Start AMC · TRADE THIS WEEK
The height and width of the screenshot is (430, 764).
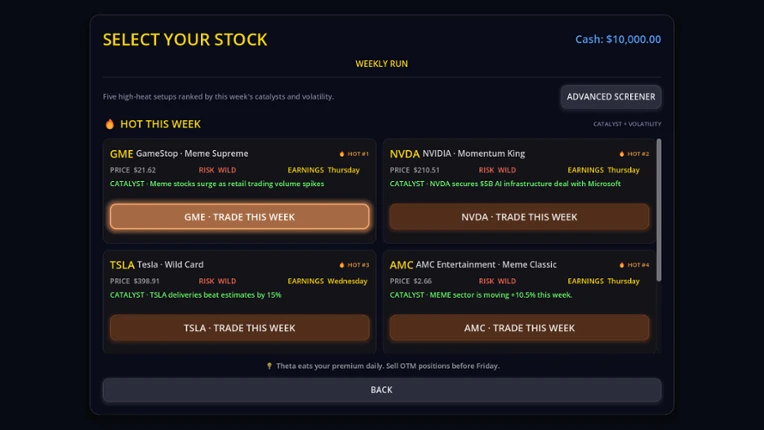[x=519, y=328]
